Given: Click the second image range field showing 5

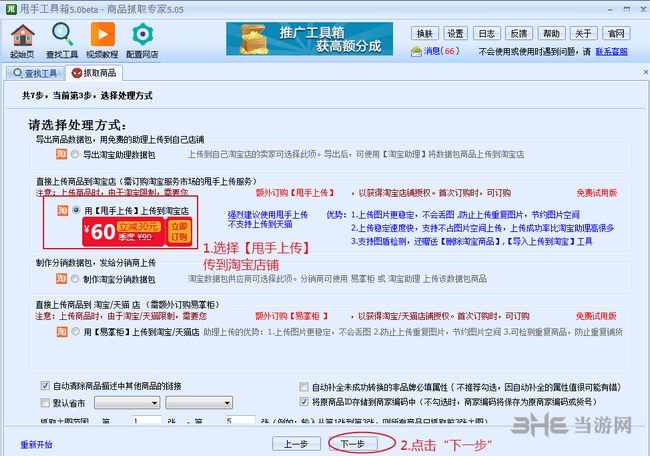Looking at the screenshot, I should [240, 420].
